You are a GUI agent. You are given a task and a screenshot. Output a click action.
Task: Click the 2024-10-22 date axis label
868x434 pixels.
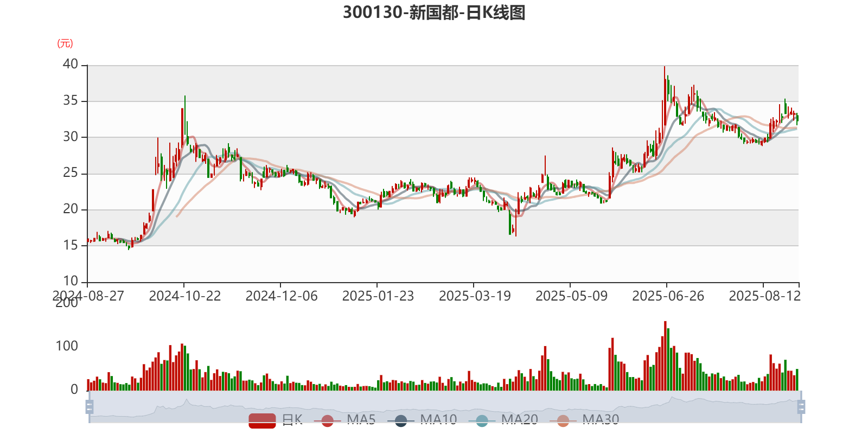[x=185, y=296]
